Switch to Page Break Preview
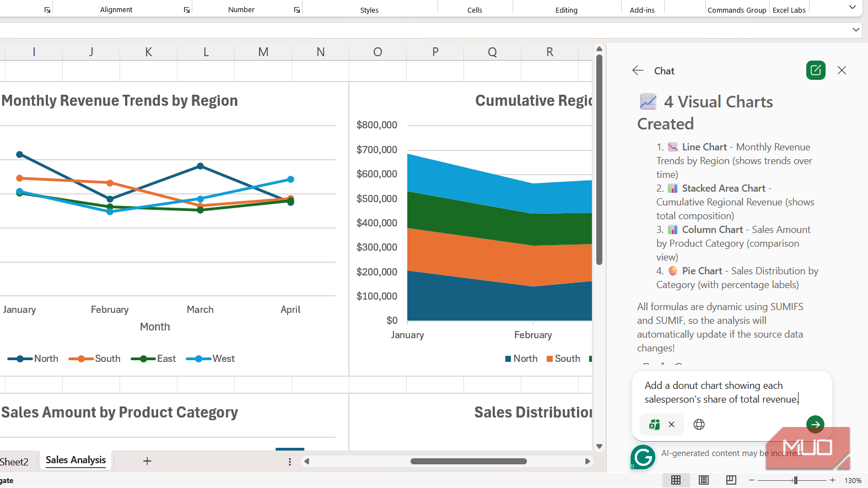 coord(731,480)
